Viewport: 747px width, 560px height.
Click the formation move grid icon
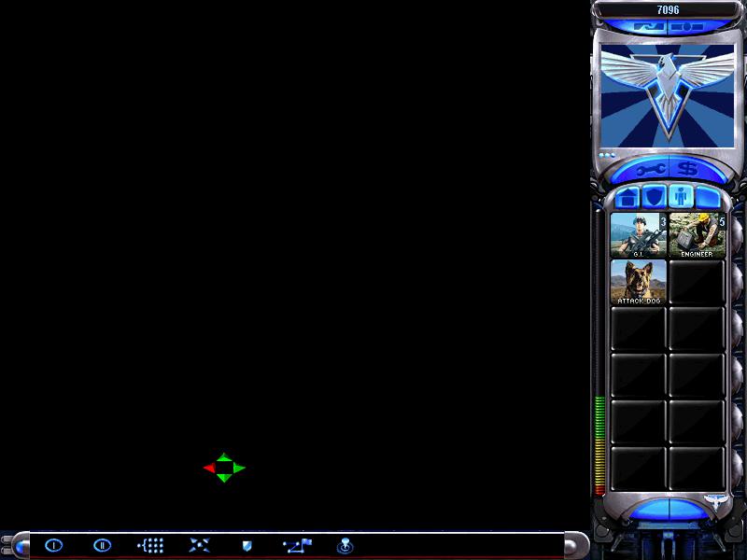click(x=150, y=545)
